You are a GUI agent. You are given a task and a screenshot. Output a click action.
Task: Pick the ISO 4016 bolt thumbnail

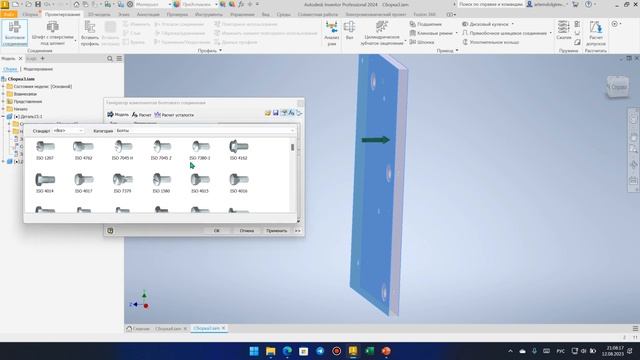(238, 183)
